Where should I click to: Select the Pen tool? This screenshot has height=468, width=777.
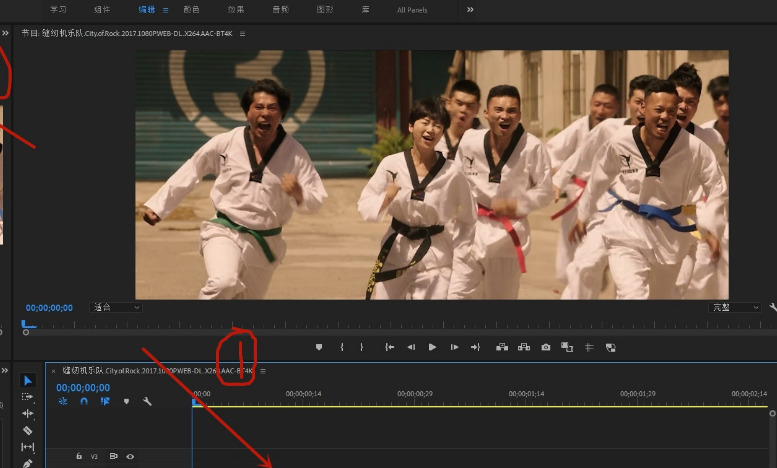[28, 463]
